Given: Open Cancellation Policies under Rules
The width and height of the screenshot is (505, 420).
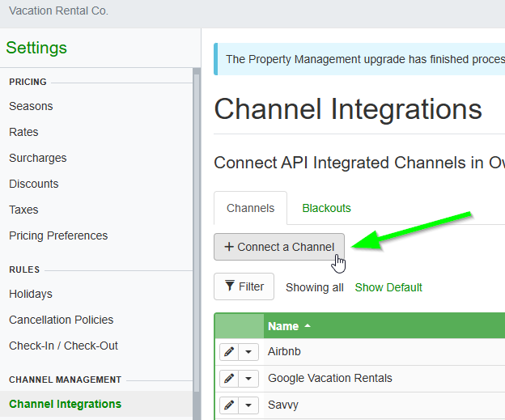Looking at the screenshot, I should [x=62, y=320].
